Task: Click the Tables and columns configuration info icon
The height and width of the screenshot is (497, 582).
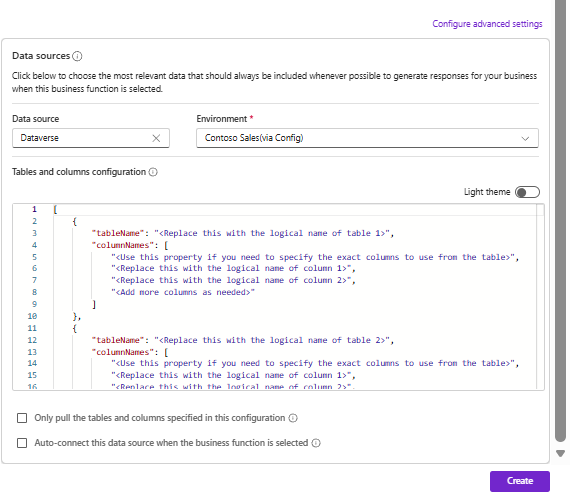Action: coord(153,172)
